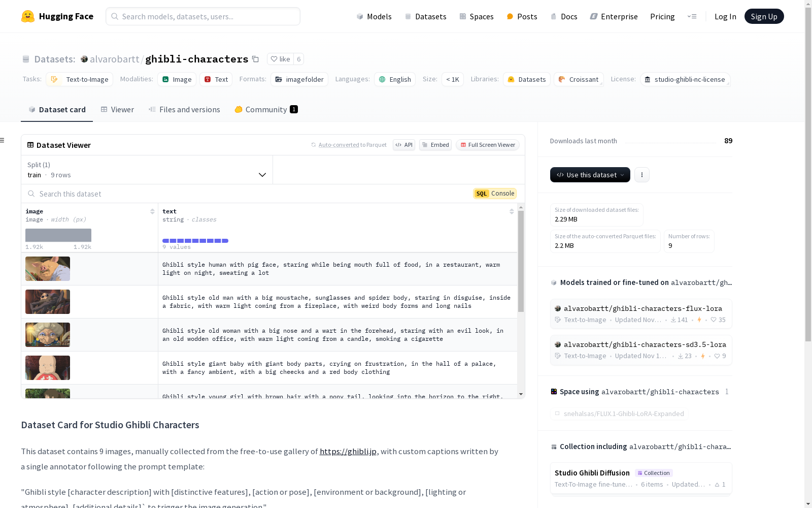
Task: Click the imagefolder format tag
Action: click(x=299, y=79)
